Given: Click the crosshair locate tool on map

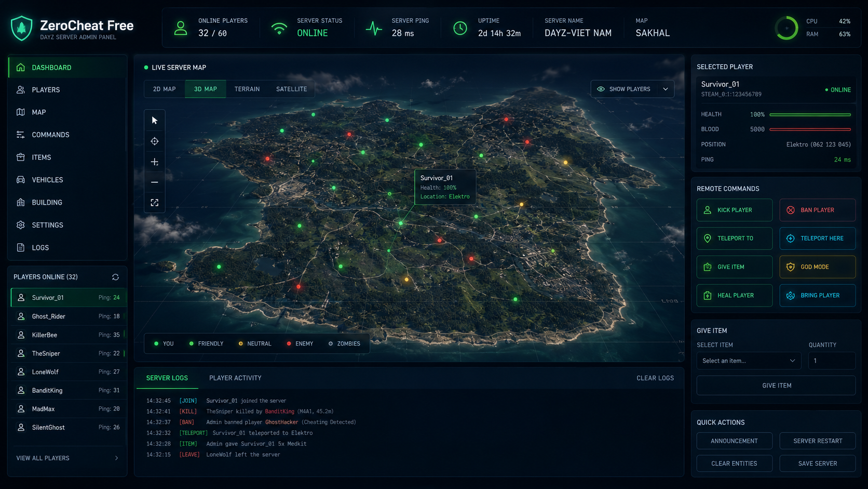Looking at the screenshot, I should (x=154, y=141).
